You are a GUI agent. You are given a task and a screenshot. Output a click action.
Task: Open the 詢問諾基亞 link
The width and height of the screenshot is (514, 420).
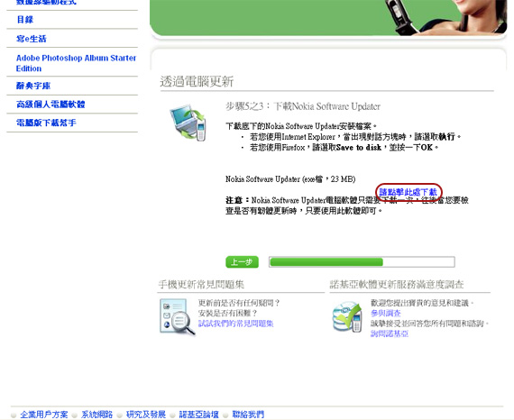(390, 333)
